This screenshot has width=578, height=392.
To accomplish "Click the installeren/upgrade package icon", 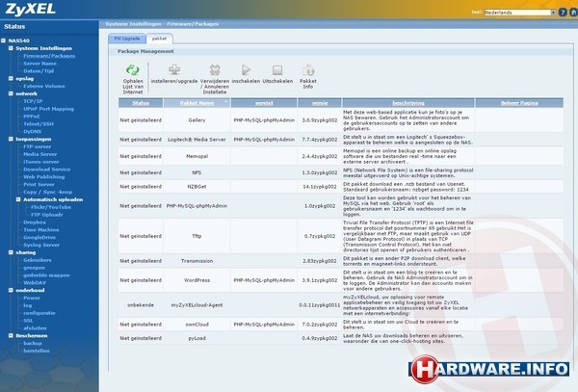I will tap(175, 69).
